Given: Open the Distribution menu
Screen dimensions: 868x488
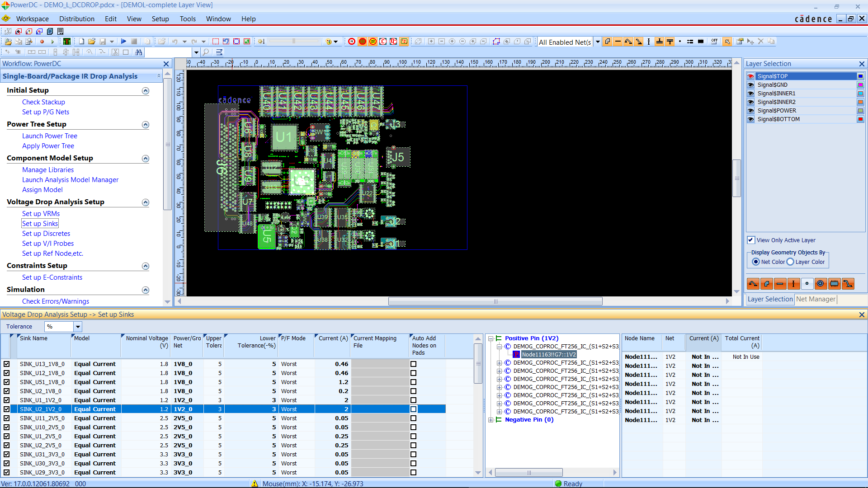Looking at the screenshot, I should coord(76,19).
